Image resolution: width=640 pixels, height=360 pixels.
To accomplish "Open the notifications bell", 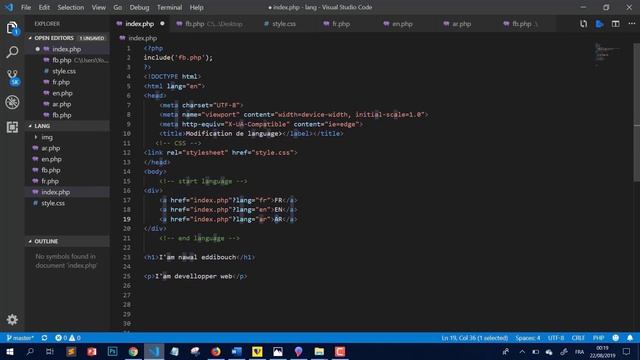I will tap(630, 338).
